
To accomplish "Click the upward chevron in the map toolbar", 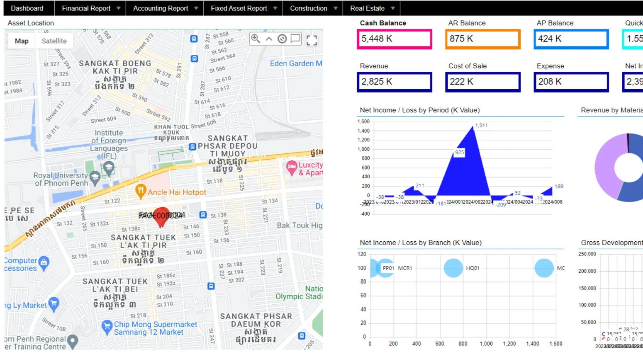I will point(269,39).
